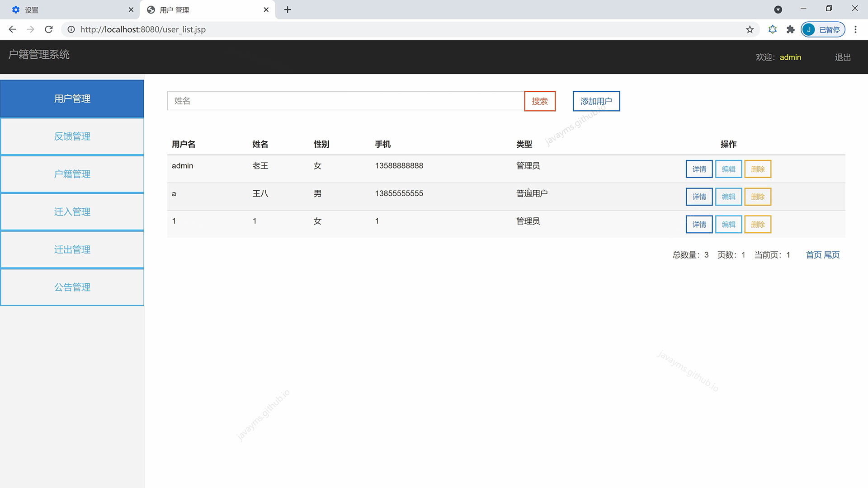Click 删除 for user 王八

point(758,197)
